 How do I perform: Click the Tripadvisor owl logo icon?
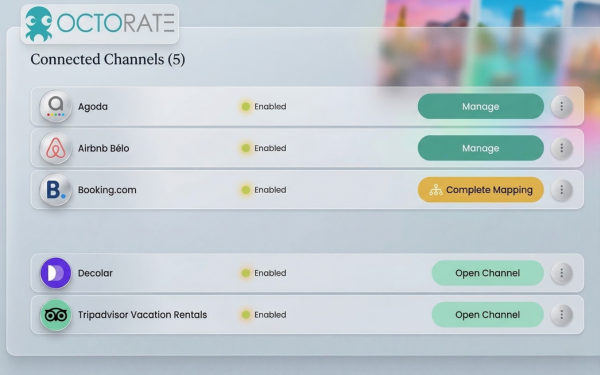click(x=56, y=315)
